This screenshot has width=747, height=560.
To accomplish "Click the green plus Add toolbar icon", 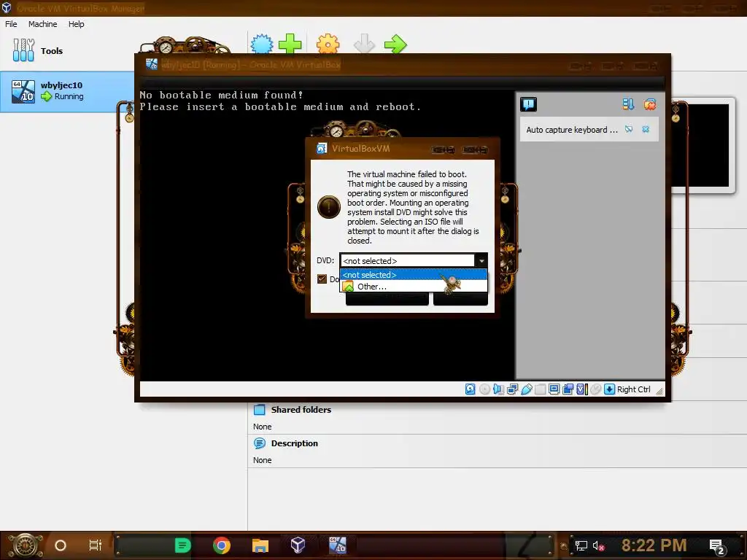I will 290,44.
